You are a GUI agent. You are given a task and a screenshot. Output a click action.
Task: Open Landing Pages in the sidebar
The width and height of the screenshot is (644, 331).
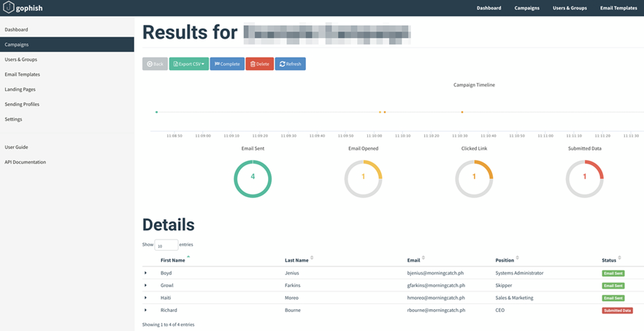(x=20, y=89)
